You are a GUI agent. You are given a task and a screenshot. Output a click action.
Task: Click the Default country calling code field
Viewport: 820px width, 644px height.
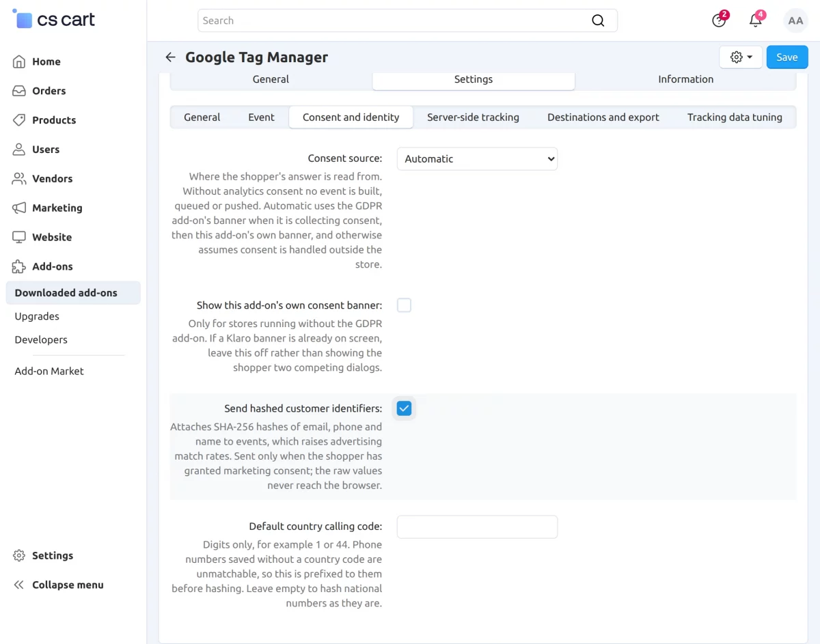(x=477, y=527)
